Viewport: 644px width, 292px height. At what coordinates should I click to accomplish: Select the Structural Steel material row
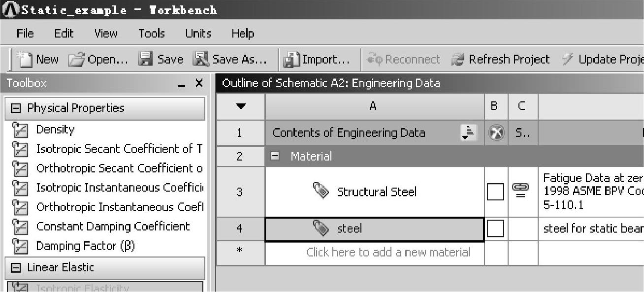coord(376,192)
